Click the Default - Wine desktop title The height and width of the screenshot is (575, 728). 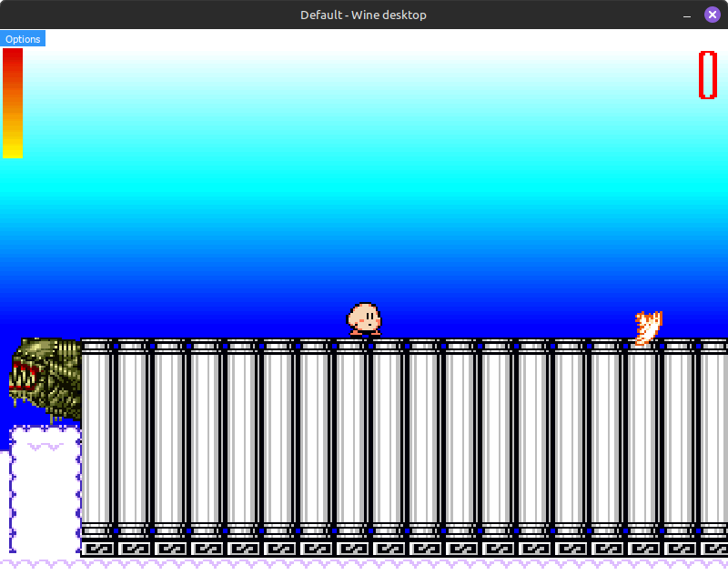point(363,15)
